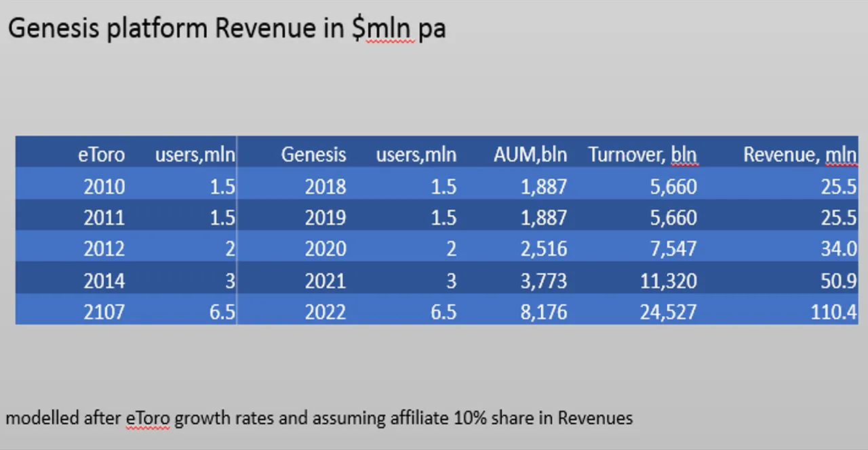Click the Revenue value '34.0'
Viewport: 868px width, 450px height.
(839, 248)
